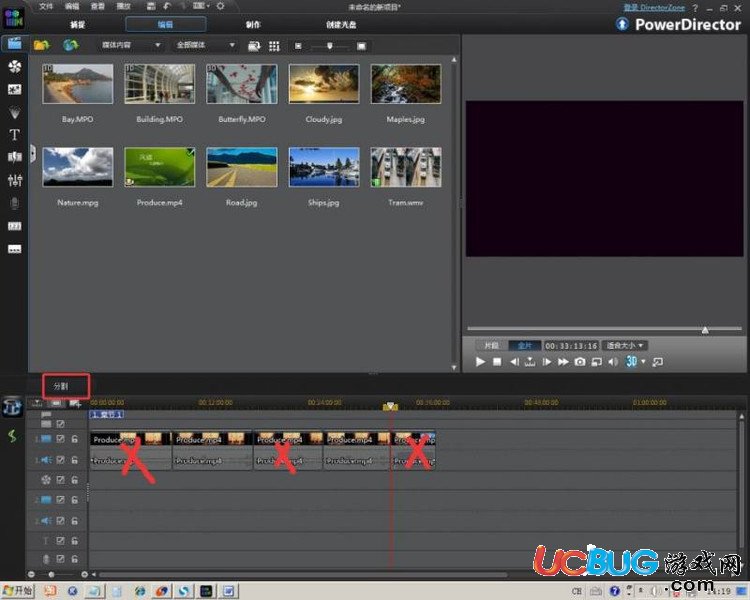This screenshot has width=750, height=600.
Task: Switch to the Produce tab
Action: (x=253, y=24)
